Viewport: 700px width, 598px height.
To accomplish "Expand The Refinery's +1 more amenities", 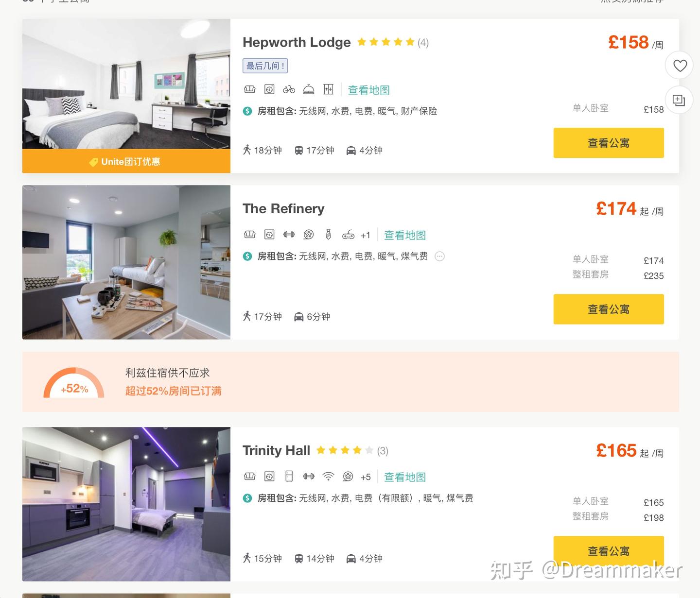I will pyautogui.click(x=366, y=236).
